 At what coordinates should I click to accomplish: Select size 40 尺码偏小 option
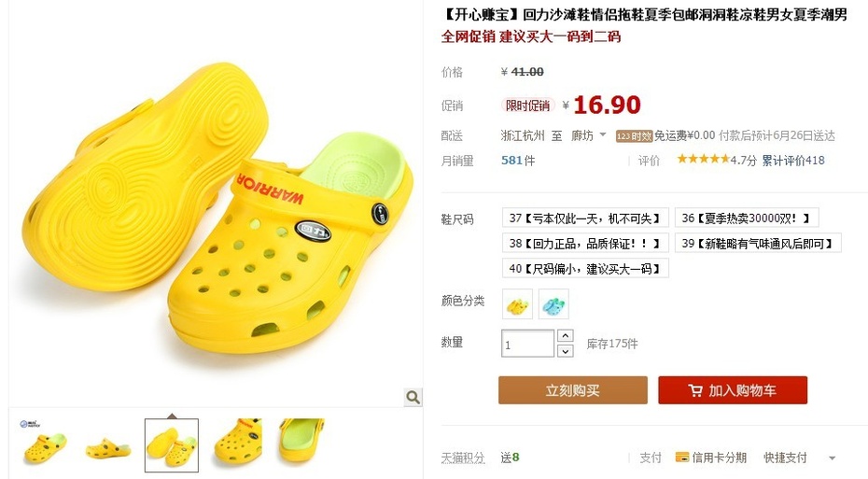[x=585, y=269]
